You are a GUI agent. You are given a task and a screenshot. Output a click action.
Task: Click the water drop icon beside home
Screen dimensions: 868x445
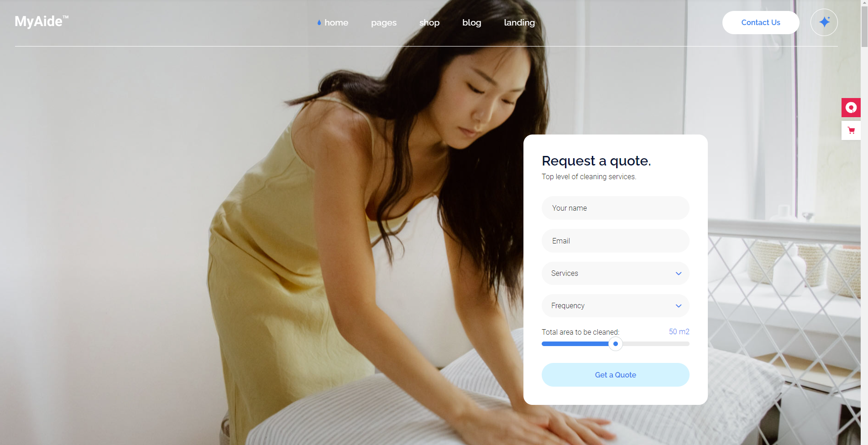(319, 22)
